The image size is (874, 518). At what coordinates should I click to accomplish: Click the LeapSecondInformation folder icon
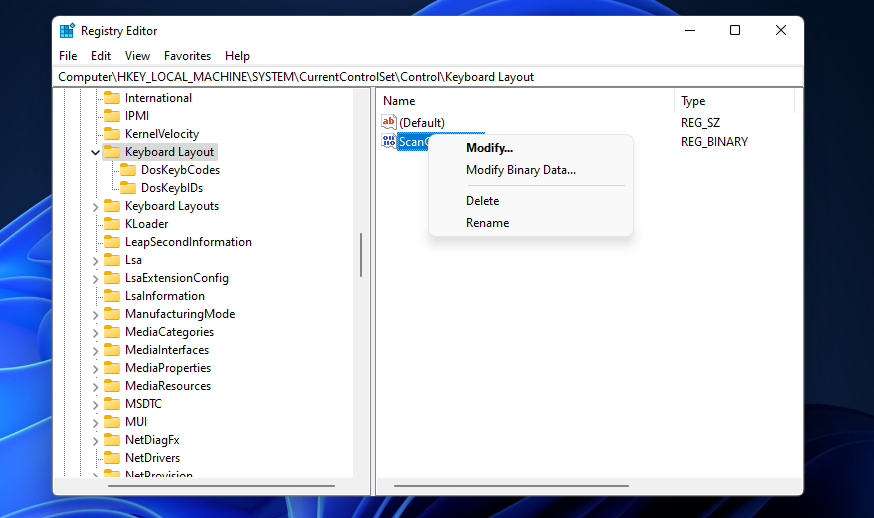coord(112,242)
